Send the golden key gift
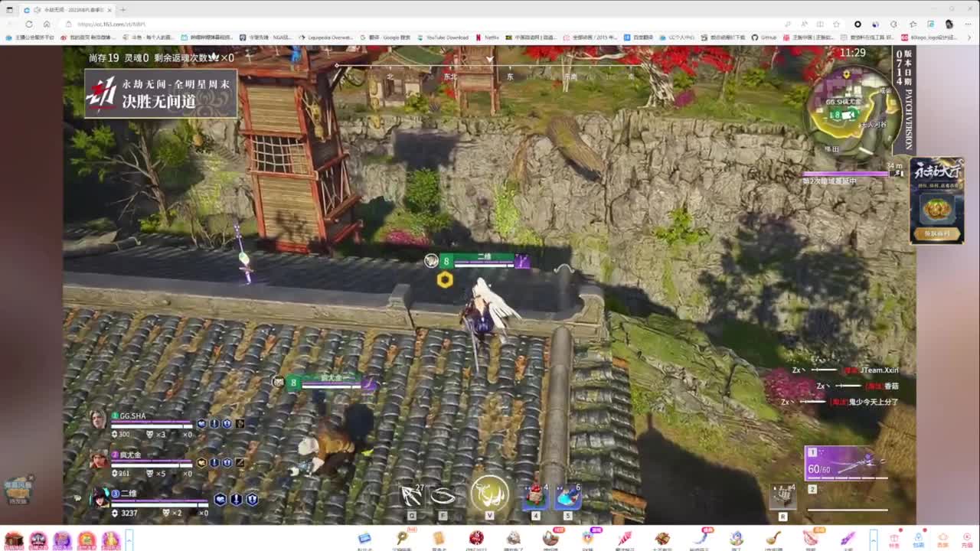Screen dimensions: 980x551 point(401,538)
